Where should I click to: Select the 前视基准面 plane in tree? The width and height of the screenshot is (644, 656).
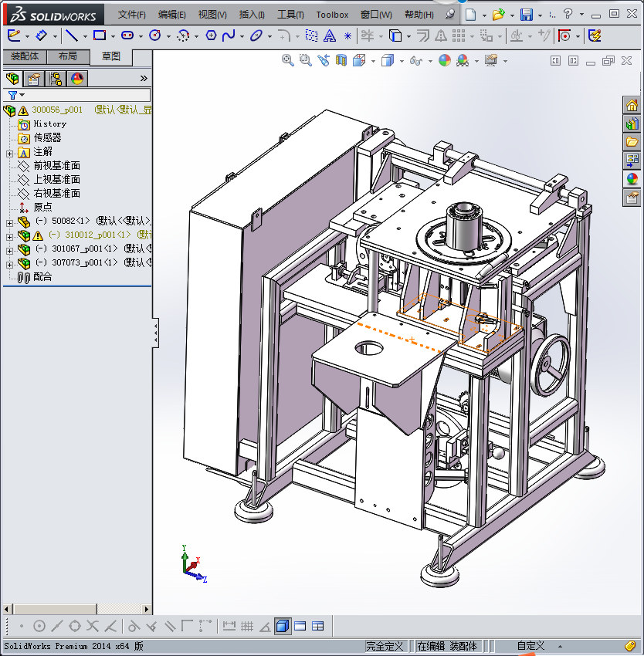[x=56, y=166]
